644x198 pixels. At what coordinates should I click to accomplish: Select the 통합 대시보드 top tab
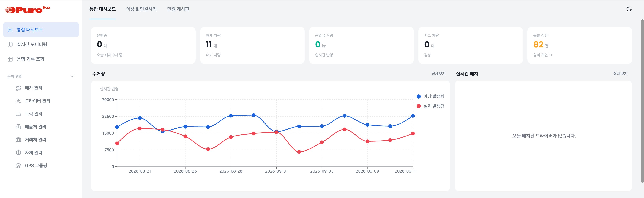tap(102, 9)
